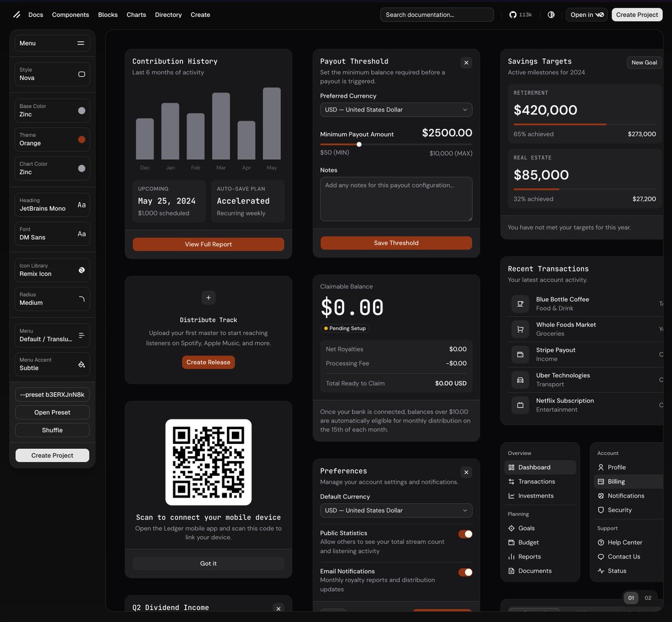Click the Menu hamburger icon
Image resolution: width=672 pixels, height=622 pixels.
click(x=81, y=43)
